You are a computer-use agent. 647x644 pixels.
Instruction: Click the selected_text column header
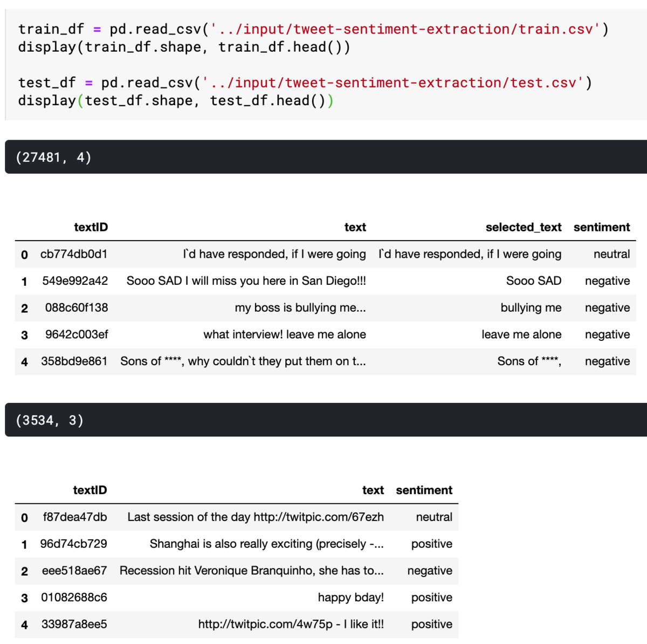point(524,227)
